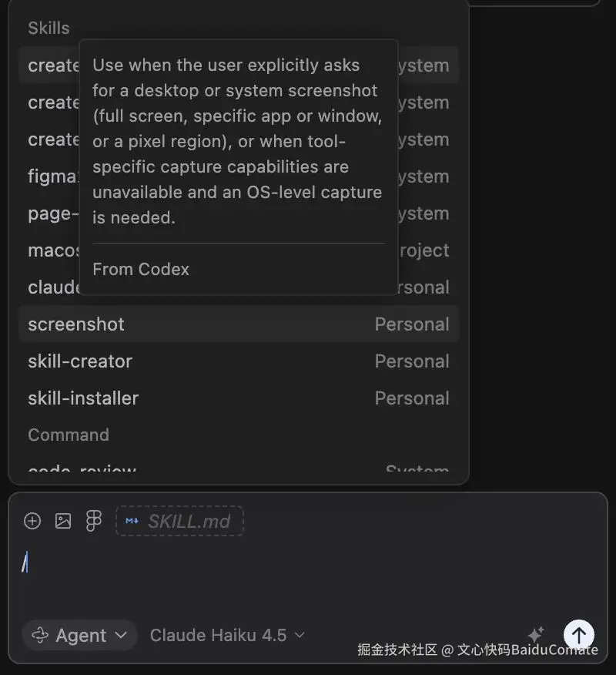The width and height of the screenshot is (616, 675).
Task: Expand the Agent chevron dropdown
Action: (121, 636)
